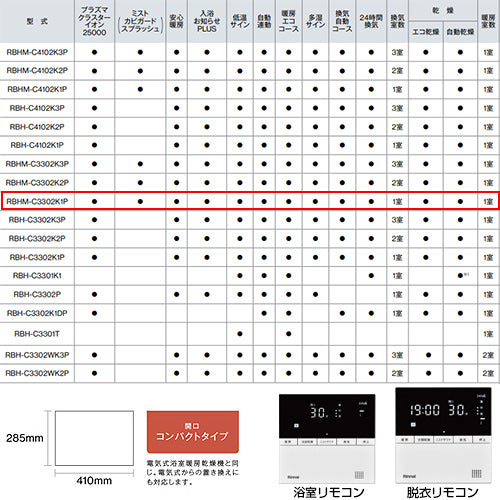Select the red コンパクトタイプ badge

tap(193, 432)
